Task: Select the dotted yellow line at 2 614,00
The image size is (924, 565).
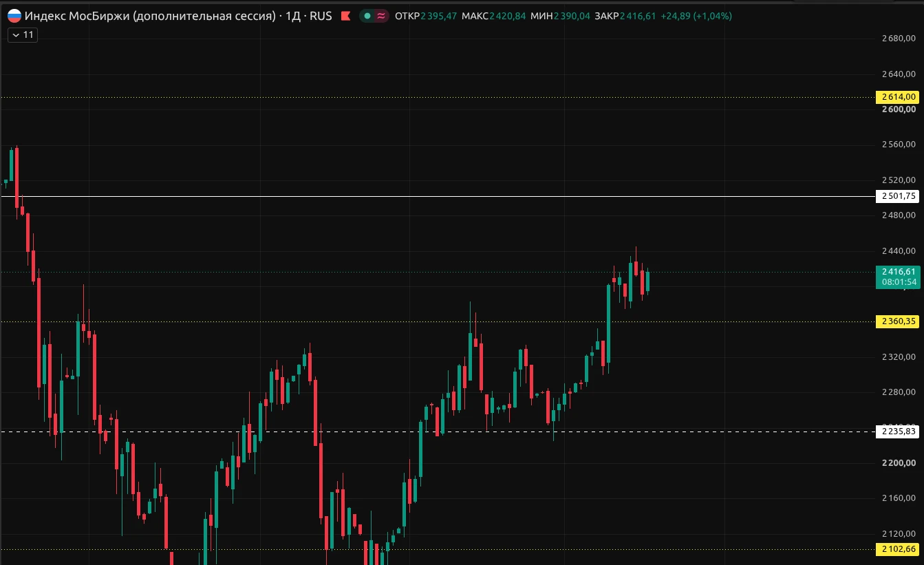Action: coord(437,97)
